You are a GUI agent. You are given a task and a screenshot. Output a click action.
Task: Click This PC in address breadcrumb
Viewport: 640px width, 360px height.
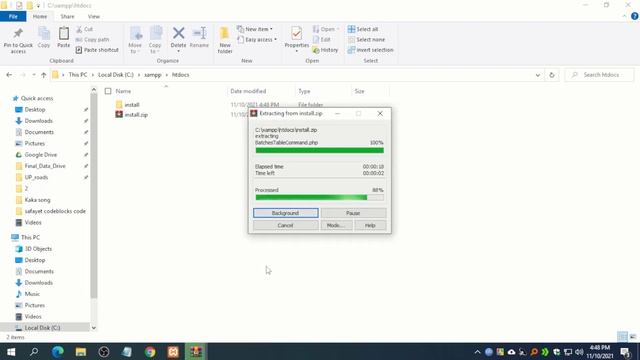(78, 75)
